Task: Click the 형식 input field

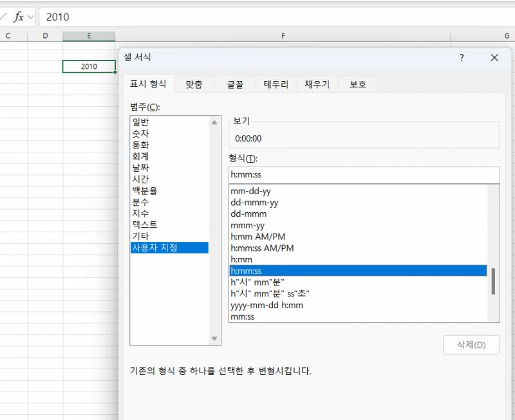Action: [364, 175]
